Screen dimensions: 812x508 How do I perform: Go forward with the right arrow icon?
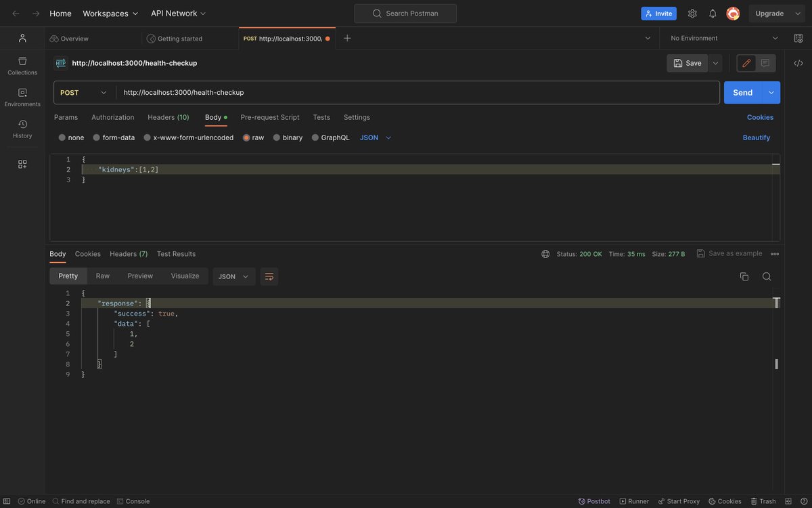(x=36, y=14)
